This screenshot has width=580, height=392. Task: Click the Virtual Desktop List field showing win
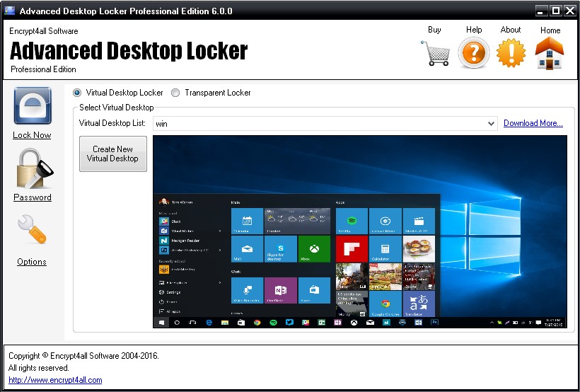tap(325, 124)
